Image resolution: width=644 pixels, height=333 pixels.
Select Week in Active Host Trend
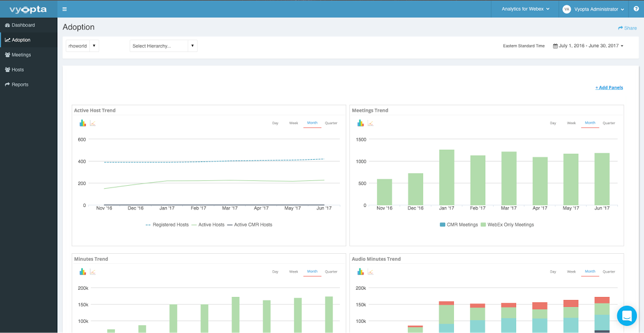294,123
